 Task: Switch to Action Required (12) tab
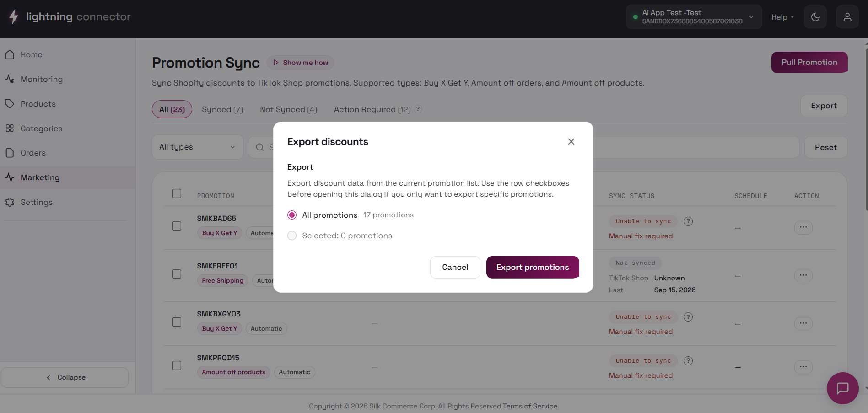coord(372,109)
